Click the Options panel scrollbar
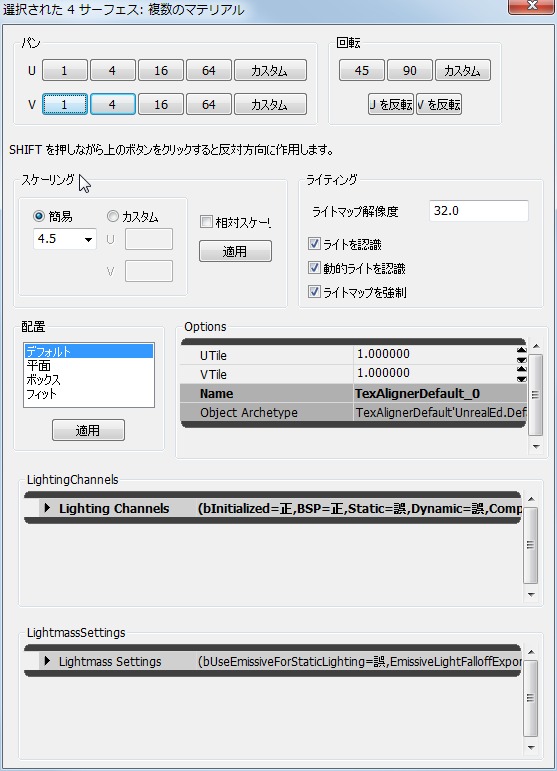The width and height of the screenshot is (557, 771). [x=535, y=395]
